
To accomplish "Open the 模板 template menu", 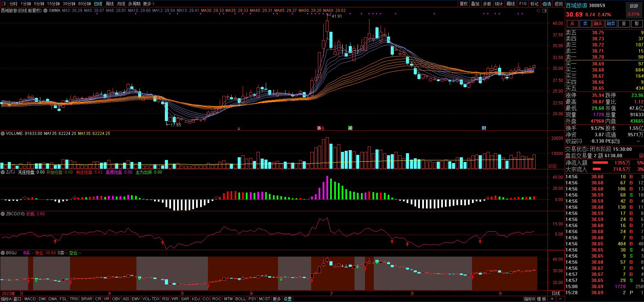I will (541, 299).
